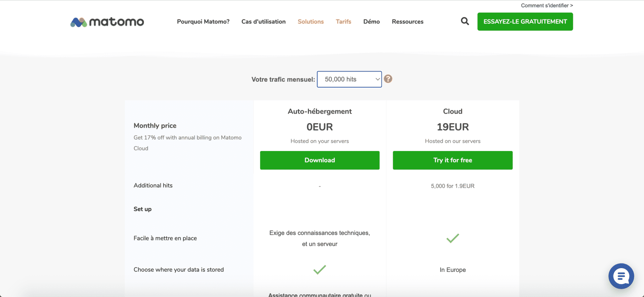Viewport: 644px width, 297px height.
Task: Click the green checkmark in the Cloud column
Action: 452,238
